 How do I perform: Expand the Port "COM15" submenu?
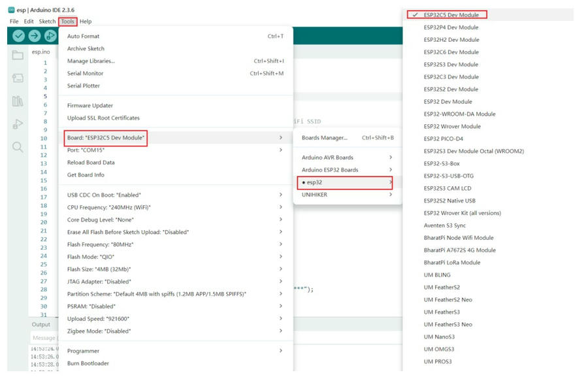coord(176,150)
